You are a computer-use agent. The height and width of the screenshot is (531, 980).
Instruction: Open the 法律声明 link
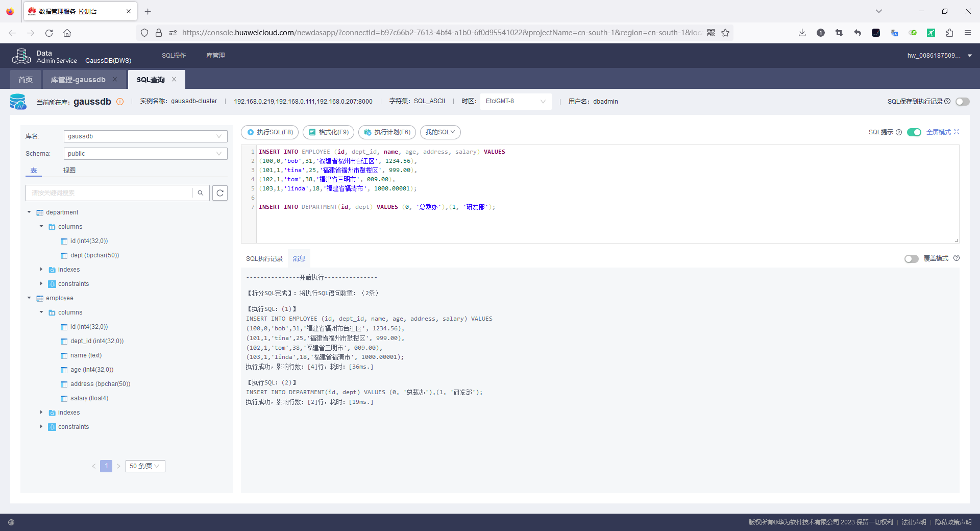(x=914, y=522)
